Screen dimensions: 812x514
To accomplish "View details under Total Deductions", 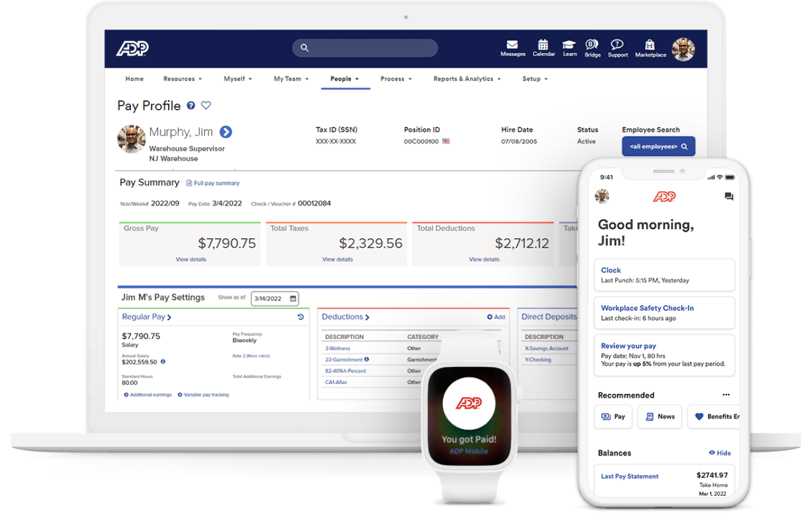I will click(484, 259).
